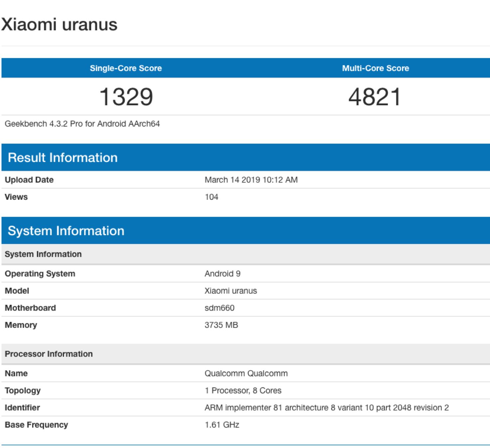Image resolution: width=490 pixels, height=448 pixels.
Task: Click the memory value 3735 MB
Action: tap(221, 325)
